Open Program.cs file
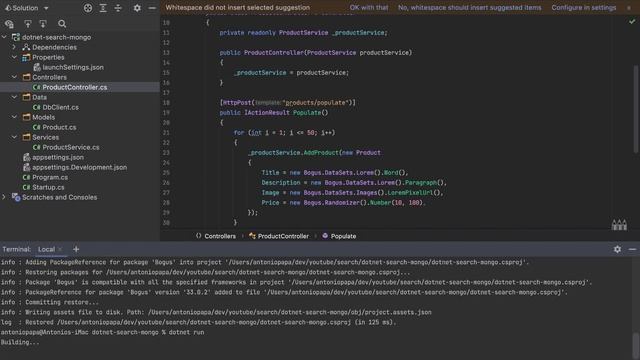The image size is (640, 360). [50, 177]
